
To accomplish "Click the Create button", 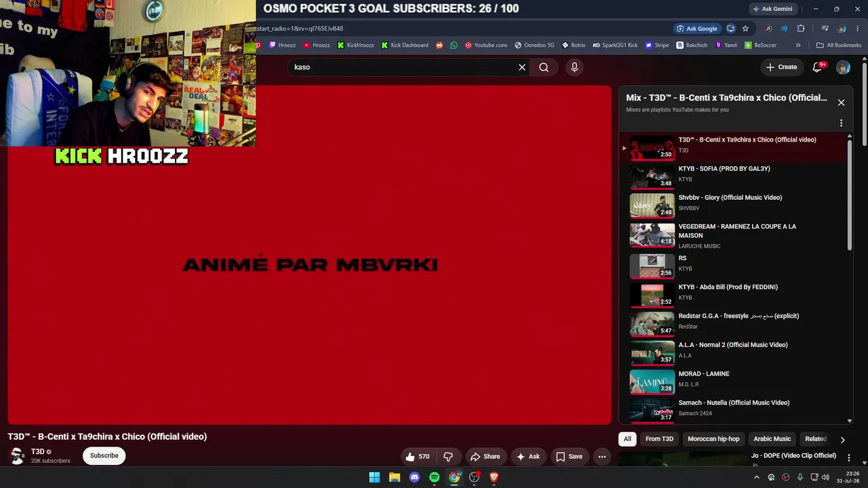I will [781, 67].
